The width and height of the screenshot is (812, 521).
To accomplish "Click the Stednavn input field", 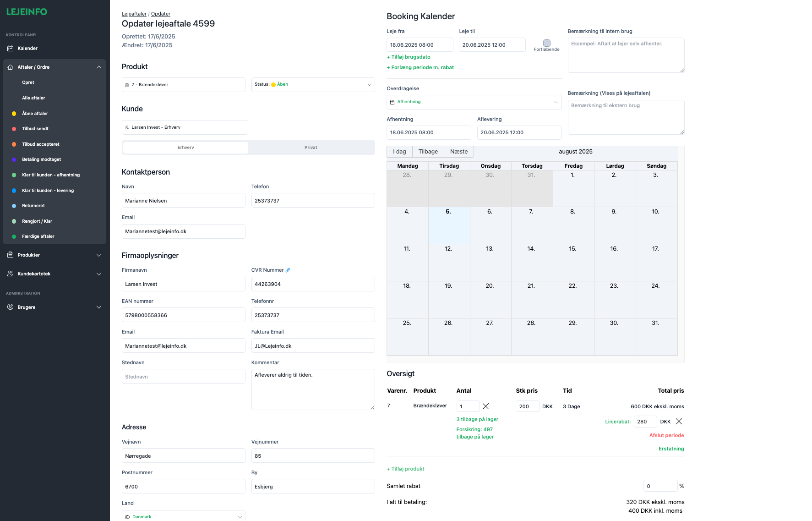I will [x=183, y=377].
